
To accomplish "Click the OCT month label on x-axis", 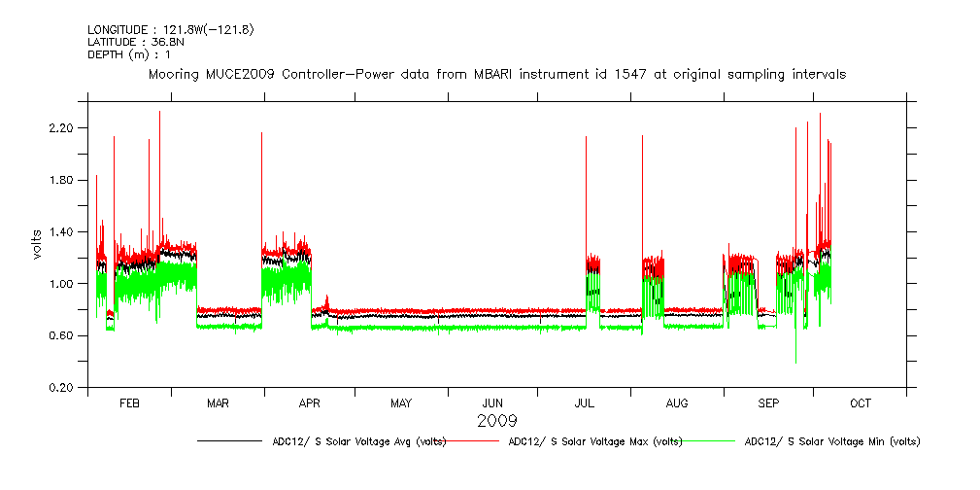I will coord(861,402).
